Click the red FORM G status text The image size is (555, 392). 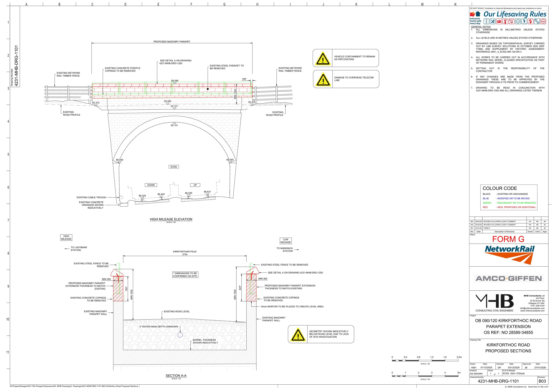508,239
